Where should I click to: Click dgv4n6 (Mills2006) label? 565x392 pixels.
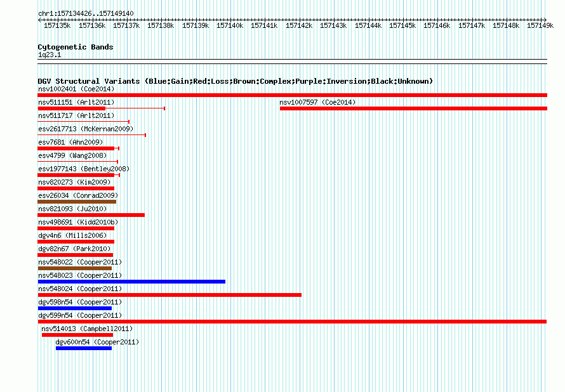tap(72, 235)
